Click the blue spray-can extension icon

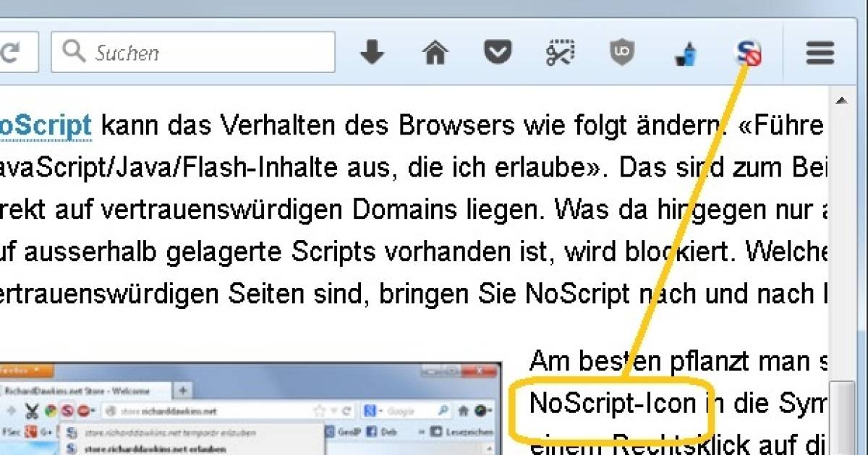(x=686, y=52)
